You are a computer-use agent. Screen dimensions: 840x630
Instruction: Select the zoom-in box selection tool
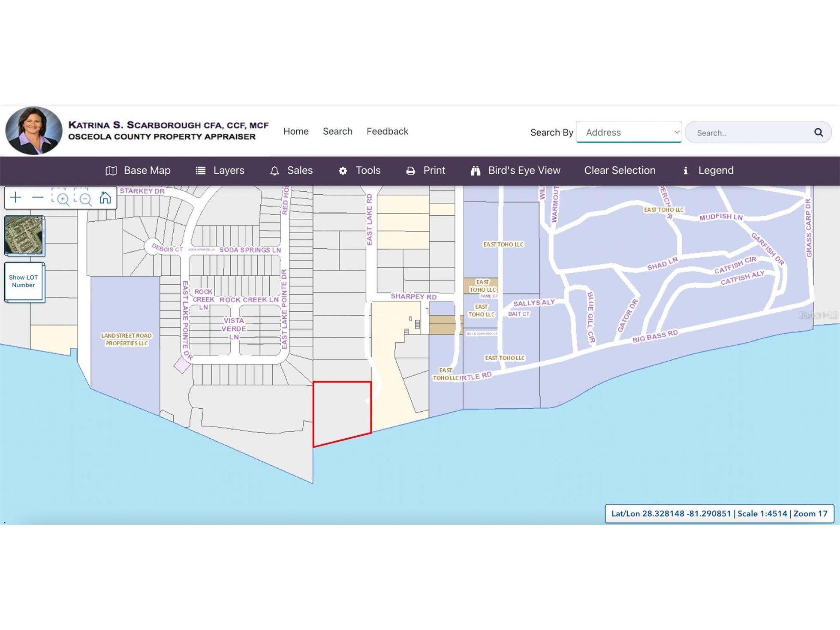pos(60,197)
